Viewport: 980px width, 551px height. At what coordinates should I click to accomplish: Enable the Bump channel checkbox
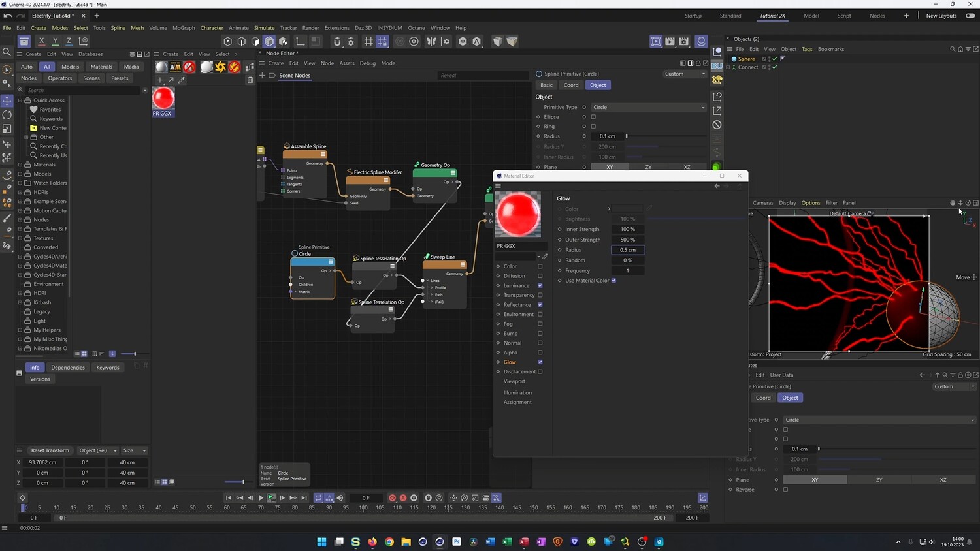[x=540, y=333]
